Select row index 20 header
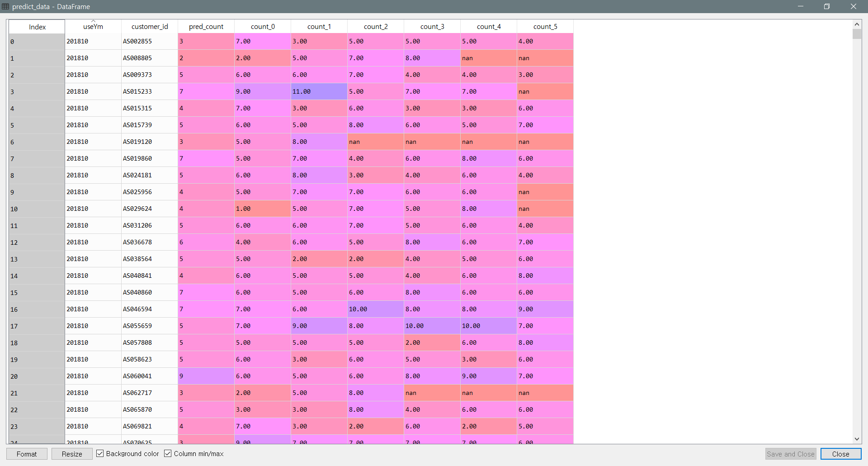This screenshot has width=868, height=466. [37, 376]
